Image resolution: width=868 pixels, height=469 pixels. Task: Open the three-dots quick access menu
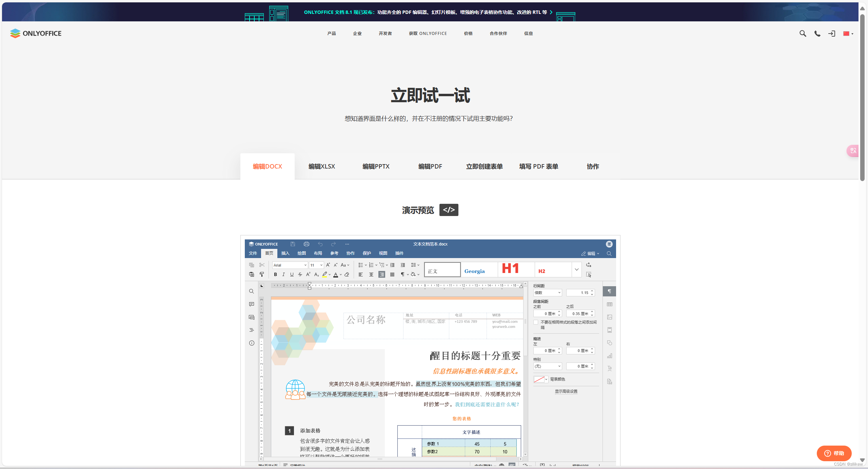tap(347, 244)
